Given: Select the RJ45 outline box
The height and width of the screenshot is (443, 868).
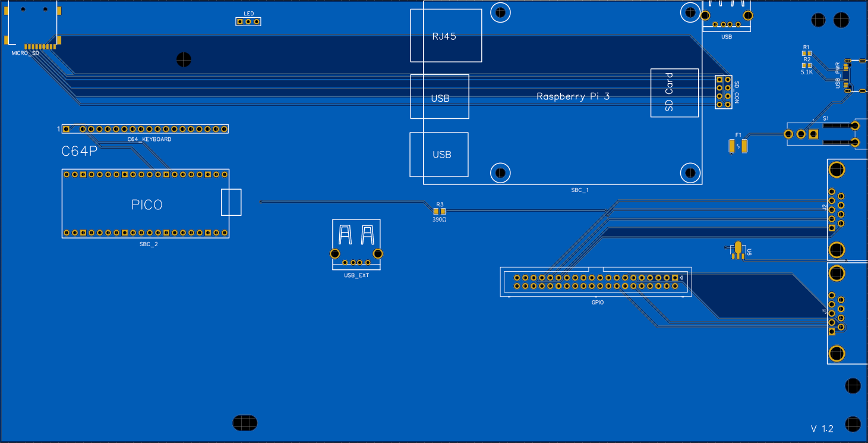Looking at the screenshot, I should [x=446, y=35].
